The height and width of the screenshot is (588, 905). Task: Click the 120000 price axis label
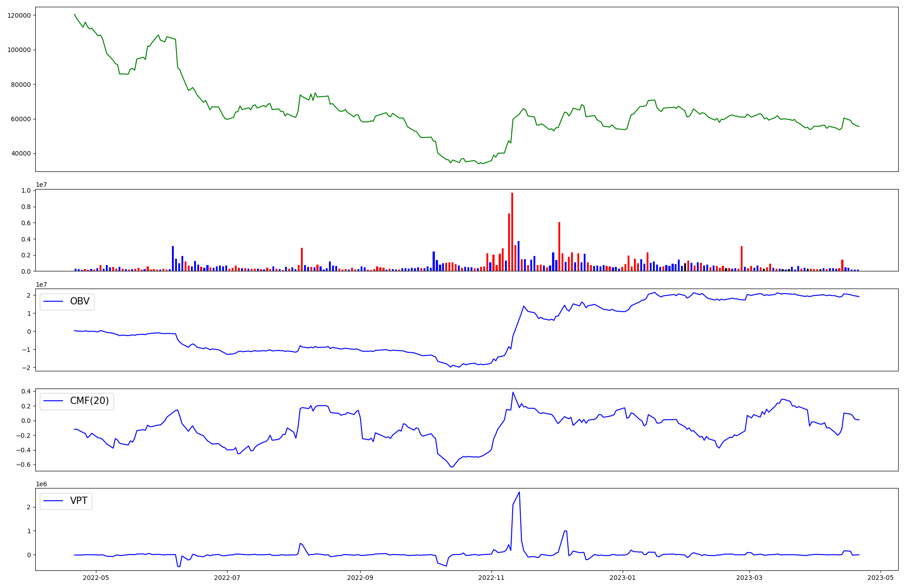[x=19, y=15]
